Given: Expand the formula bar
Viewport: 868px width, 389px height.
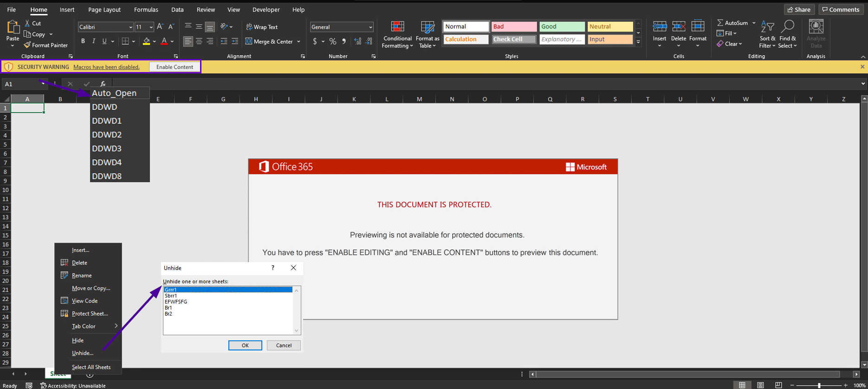Looking at the screenshot, I should click(863, 84).
